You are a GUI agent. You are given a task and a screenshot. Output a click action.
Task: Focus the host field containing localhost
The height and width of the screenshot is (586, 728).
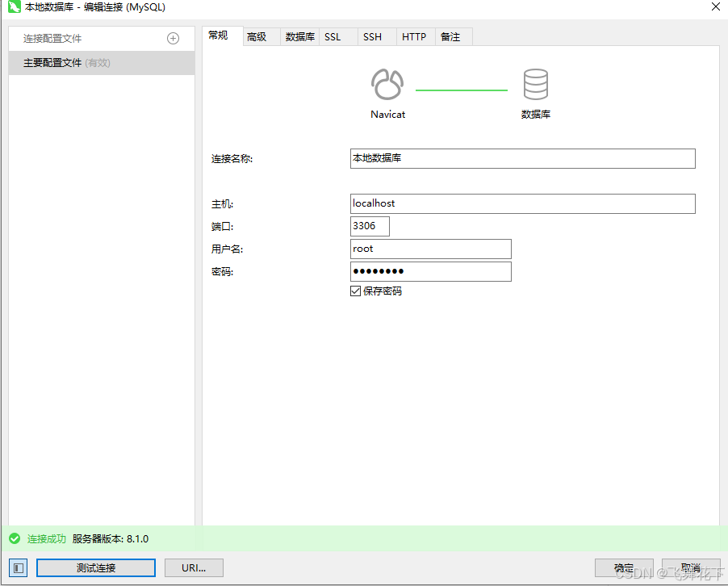[x=523, y=204]
